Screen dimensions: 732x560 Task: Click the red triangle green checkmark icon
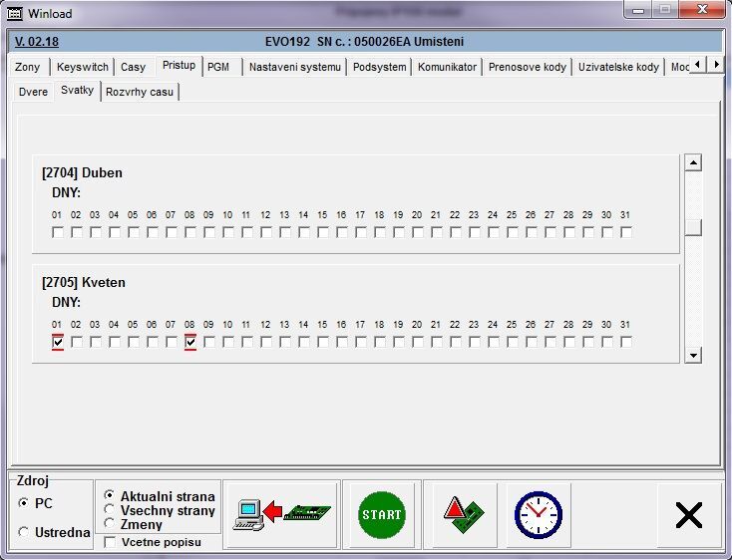[464, 514]
